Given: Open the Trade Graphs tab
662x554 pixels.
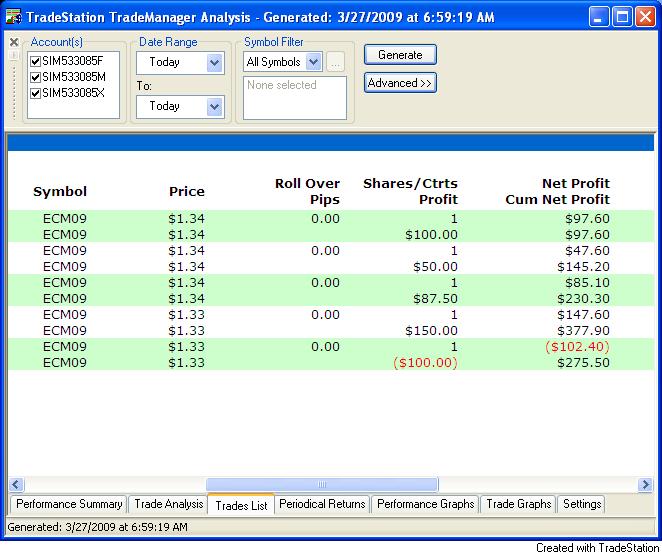Looking at the screenshot, I should [x=518, y=504].
